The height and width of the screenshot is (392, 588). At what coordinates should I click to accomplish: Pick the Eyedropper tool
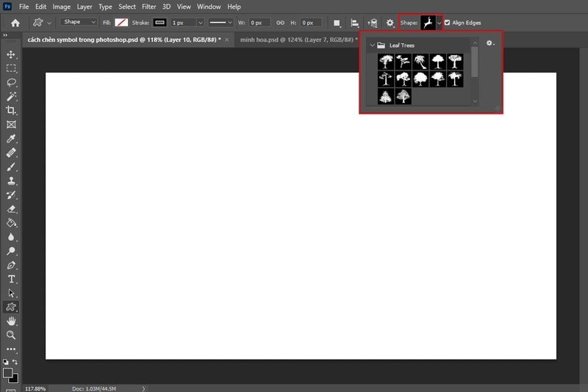11,139
